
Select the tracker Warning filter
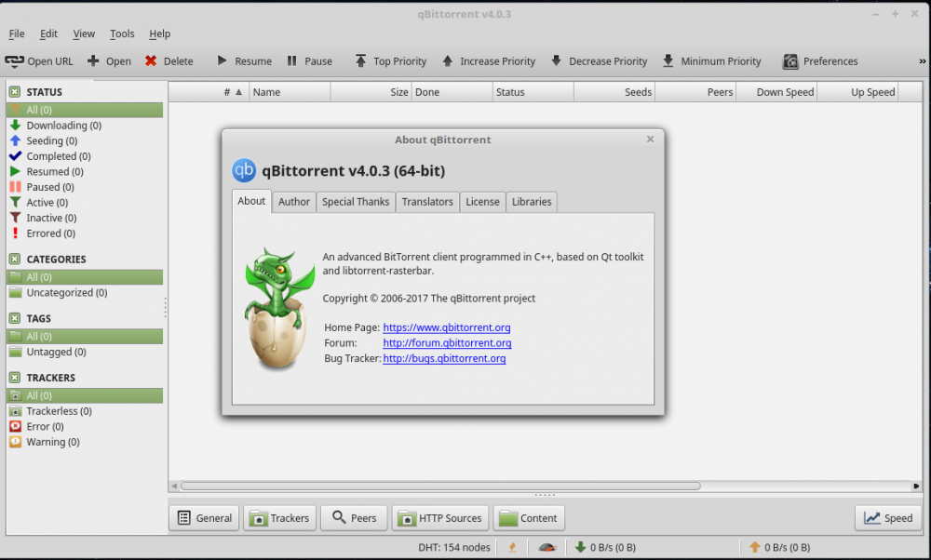(85, 442)
